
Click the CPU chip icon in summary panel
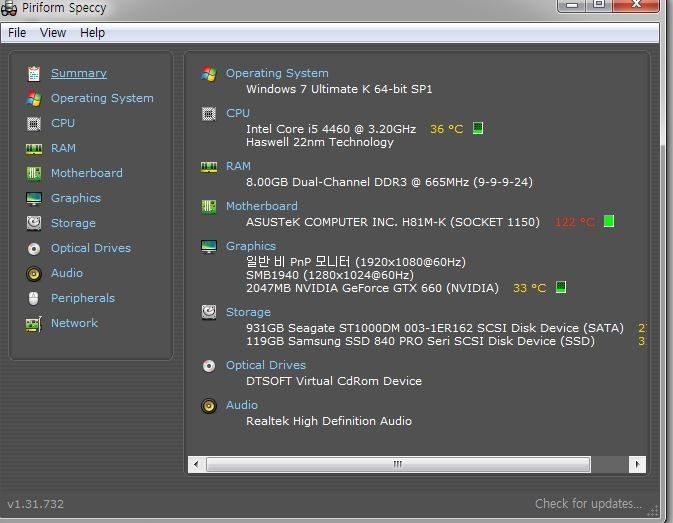coord(209,114)
